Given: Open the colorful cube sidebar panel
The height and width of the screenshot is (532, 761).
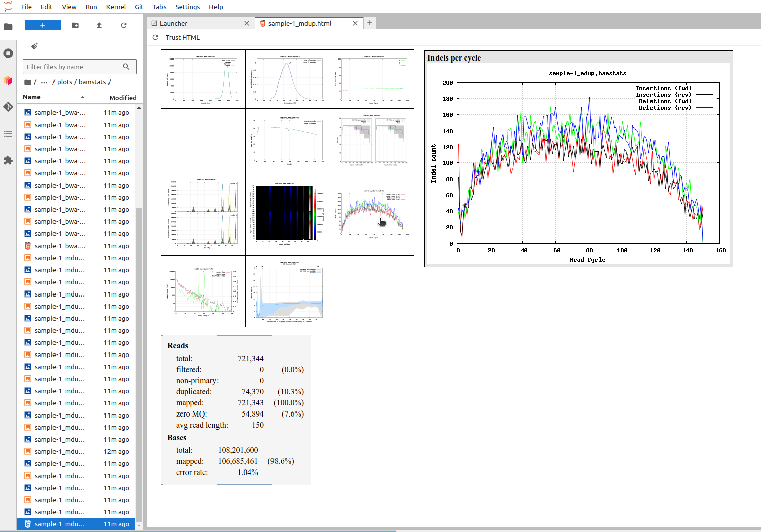Looking at the screenshot, I should coord(8,80).
